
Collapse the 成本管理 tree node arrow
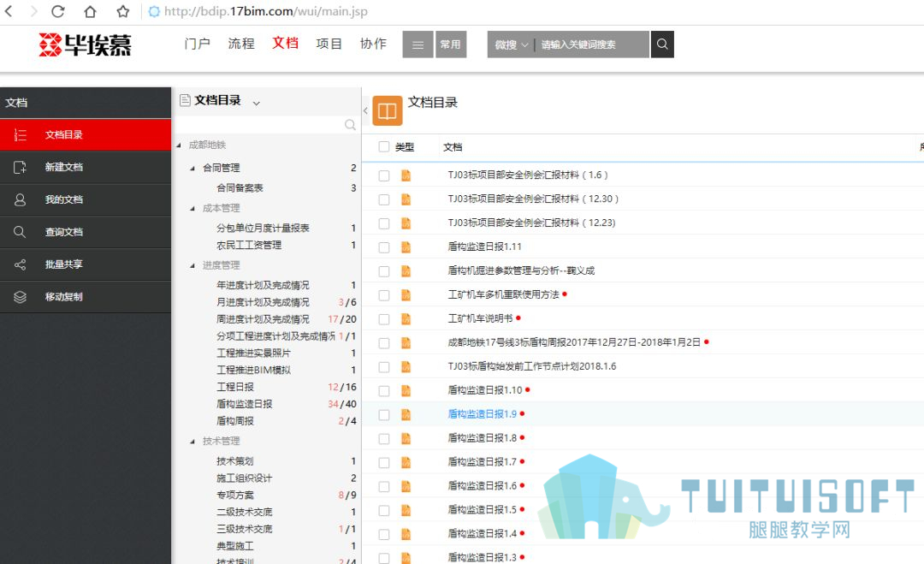click(x=192, y=208)
